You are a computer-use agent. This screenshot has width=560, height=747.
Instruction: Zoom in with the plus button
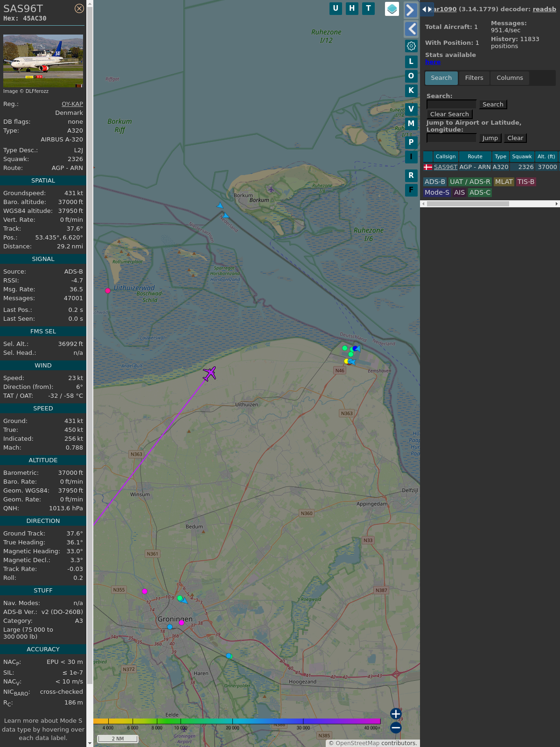tap(396, 713)
